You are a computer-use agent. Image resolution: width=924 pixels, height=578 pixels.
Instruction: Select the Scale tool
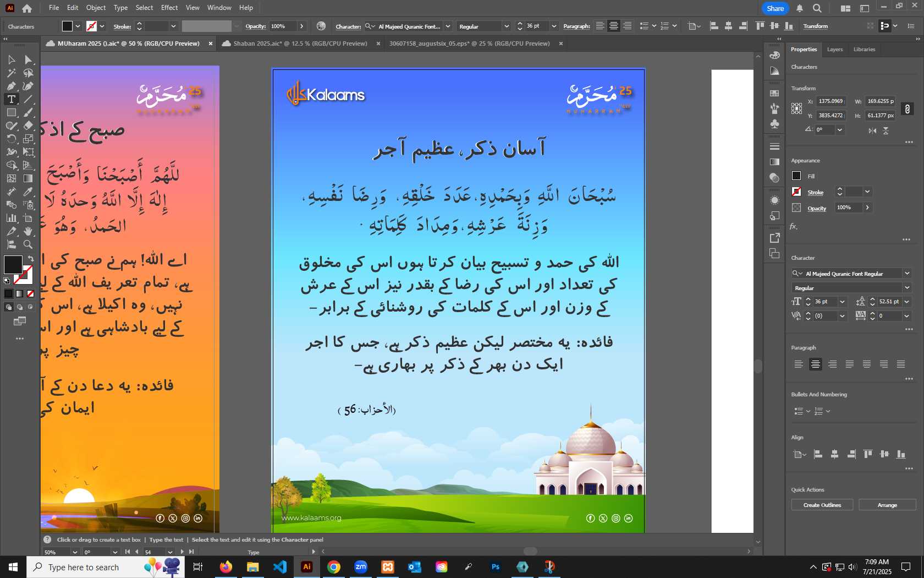tap(28, 139)
